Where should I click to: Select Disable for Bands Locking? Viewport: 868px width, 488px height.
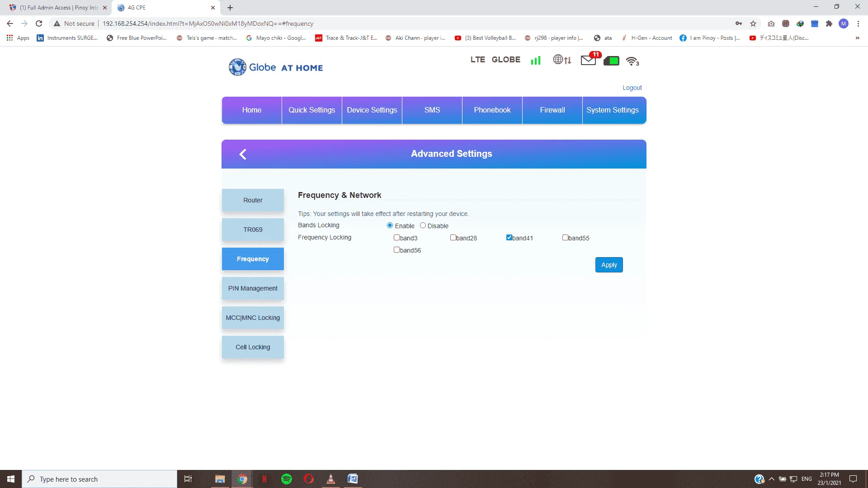[x=423, y=225]
